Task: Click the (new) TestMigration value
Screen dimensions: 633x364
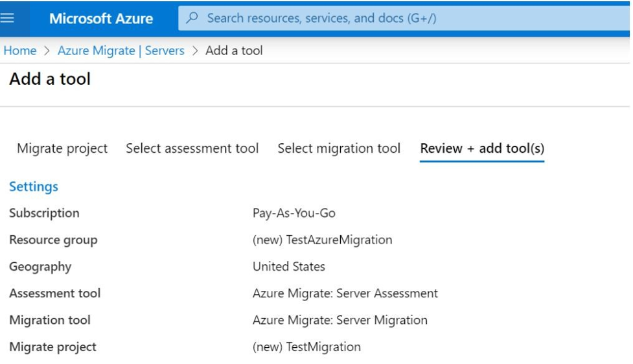Action: pyautogui.click(x=306, y=347)
